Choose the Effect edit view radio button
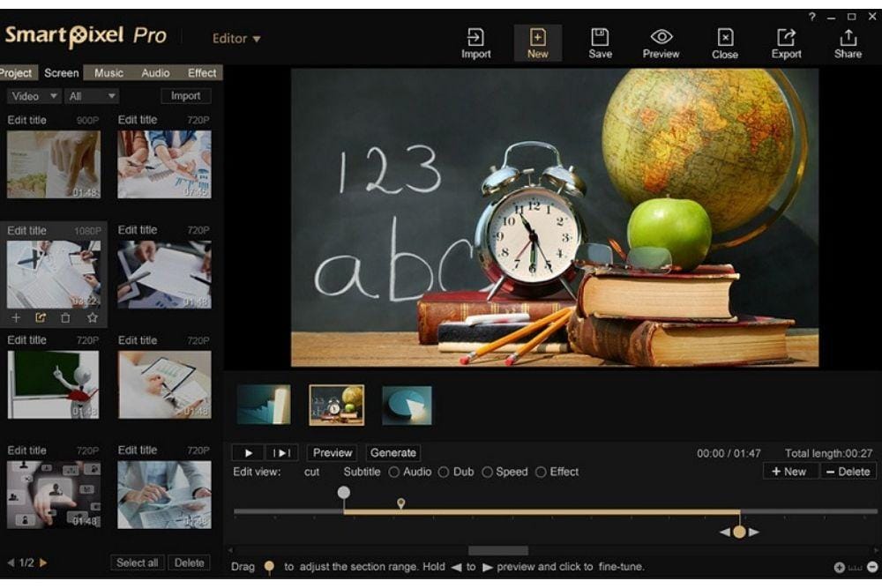Image resolution: width=882 pixels, height=588 pixels. click(x=541, y=473)
